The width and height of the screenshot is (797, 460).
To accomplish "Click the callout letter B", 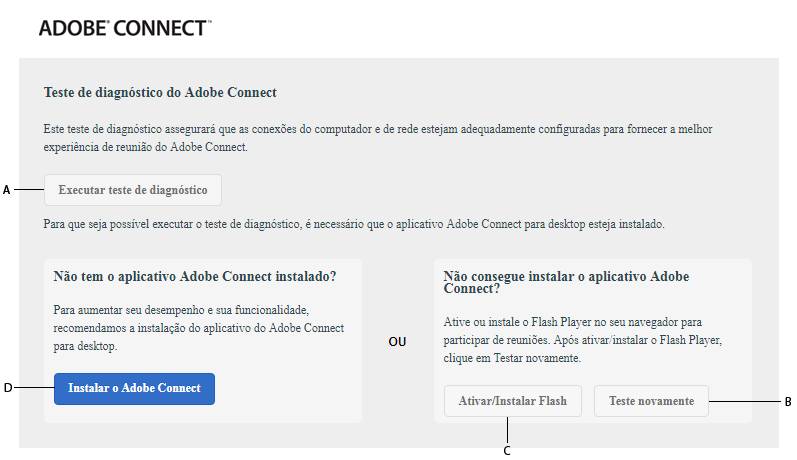I will click(788, 402).
